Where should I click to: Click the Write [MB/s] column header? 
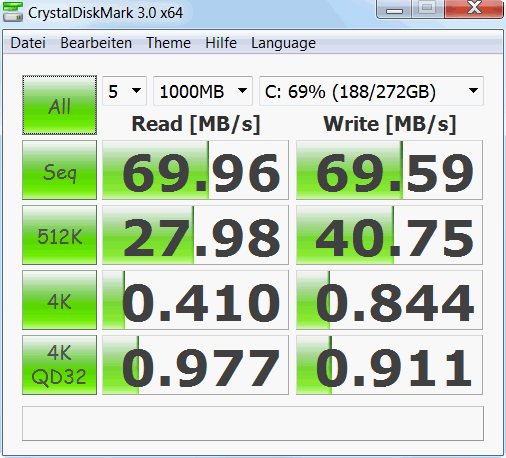pos(390,124)
